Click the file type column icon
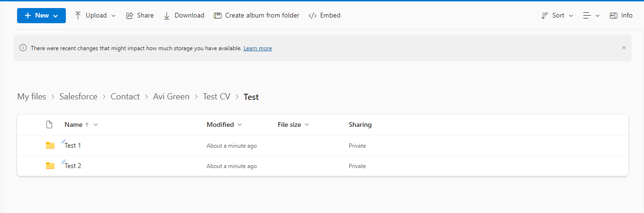Viewport: 644px width, 213px height. tap(49, 125)
